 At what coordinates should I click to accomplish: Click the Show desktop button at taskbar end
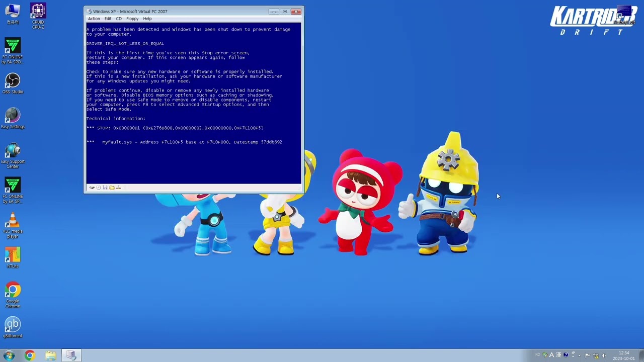[640, 355]
